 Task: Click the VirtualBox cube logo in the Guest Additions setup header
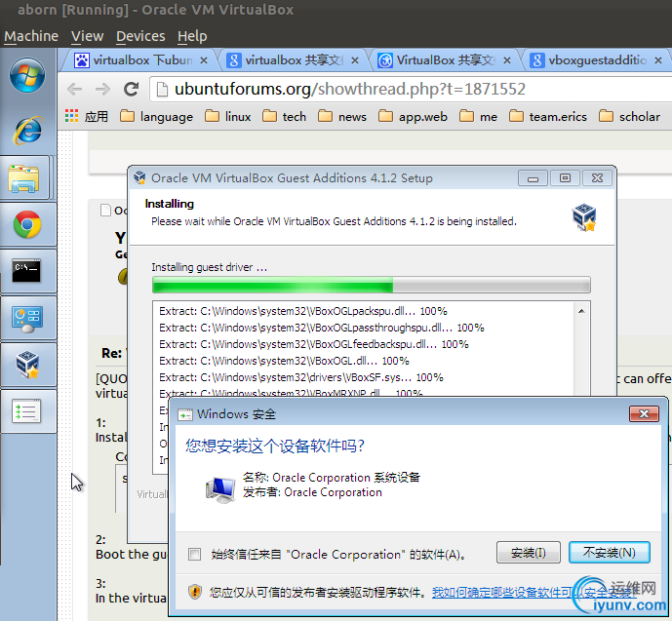click(x=584, y=217)
